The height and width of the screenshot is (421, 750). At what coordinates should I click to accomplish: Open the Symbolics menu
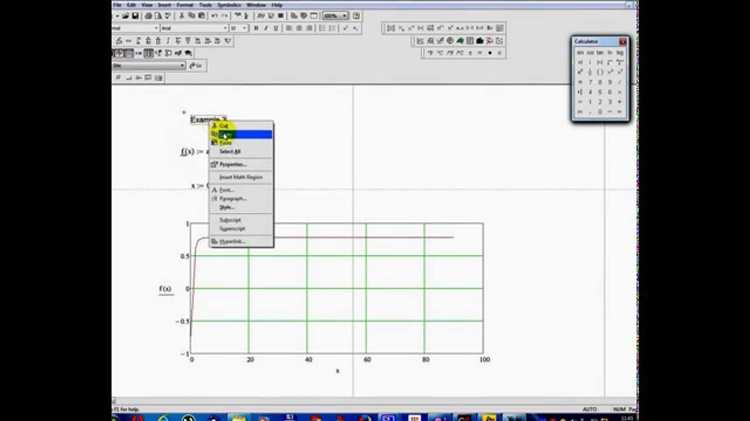(230, 5)
